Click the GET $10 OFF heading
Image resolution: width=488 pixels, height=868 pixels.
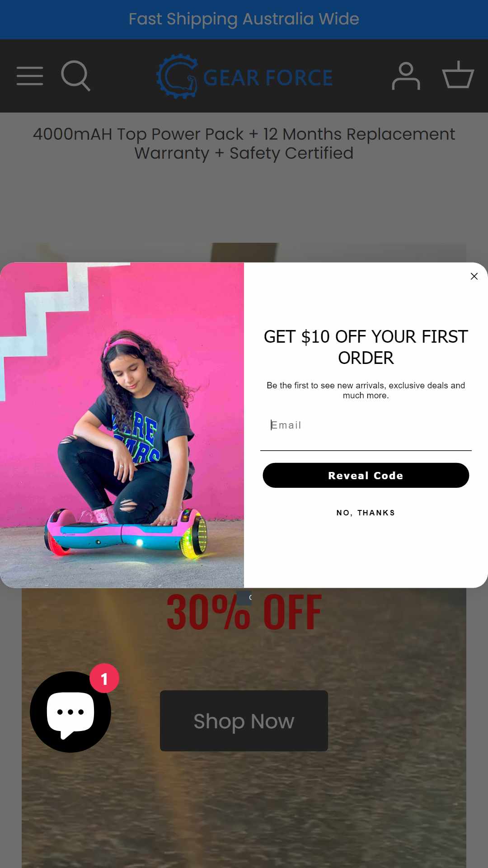[x=366, y=347]
